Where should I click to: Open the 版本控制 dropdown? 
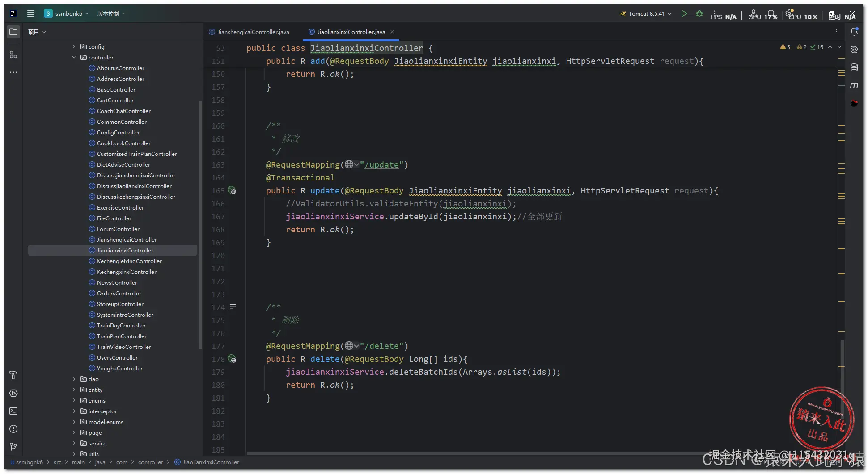click(111, 13)
